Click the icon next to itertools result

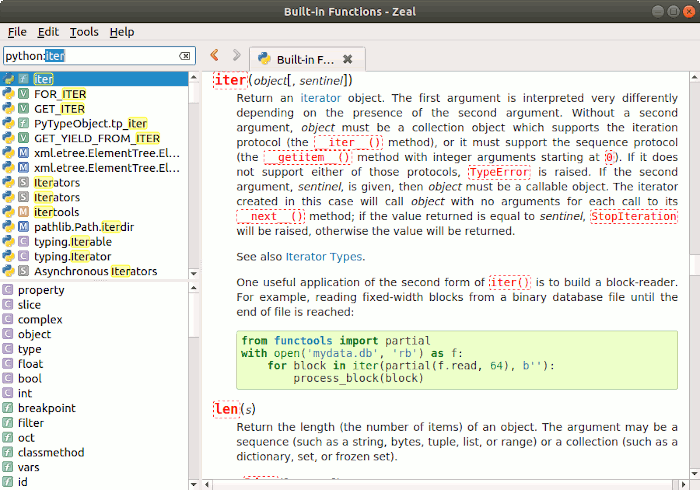(23, 212)
